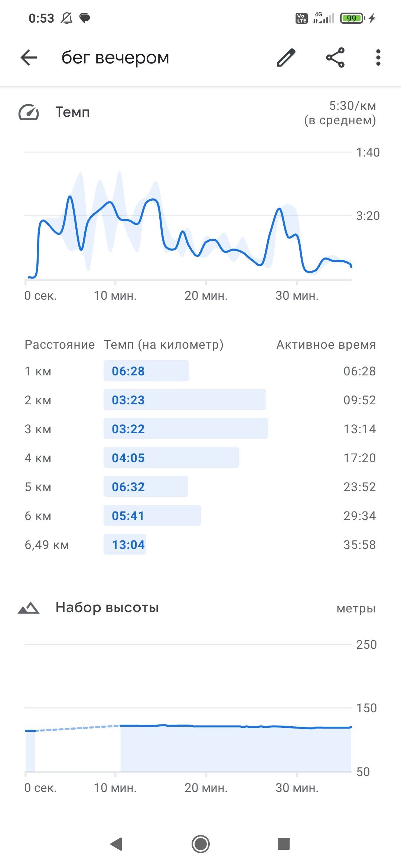Tap the share icon
401x868 pixels.
[335, 57]
